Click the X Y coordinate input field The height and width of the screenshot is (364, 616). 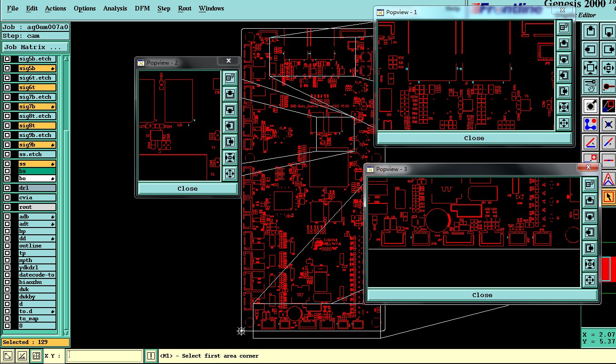click(x=105, y=356)
